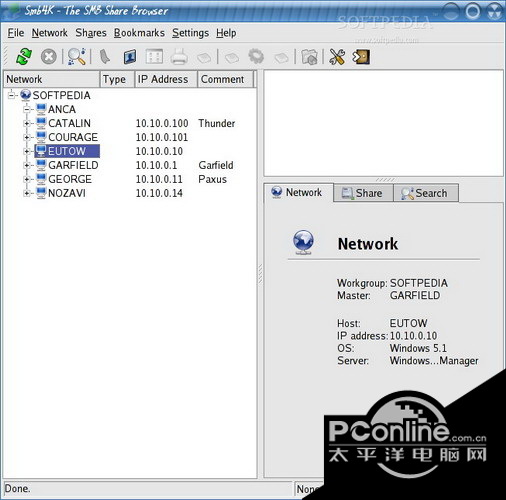This screenshot has height=500, width=506.
Task: Select the CATALIN host
Action: (69, 123)
